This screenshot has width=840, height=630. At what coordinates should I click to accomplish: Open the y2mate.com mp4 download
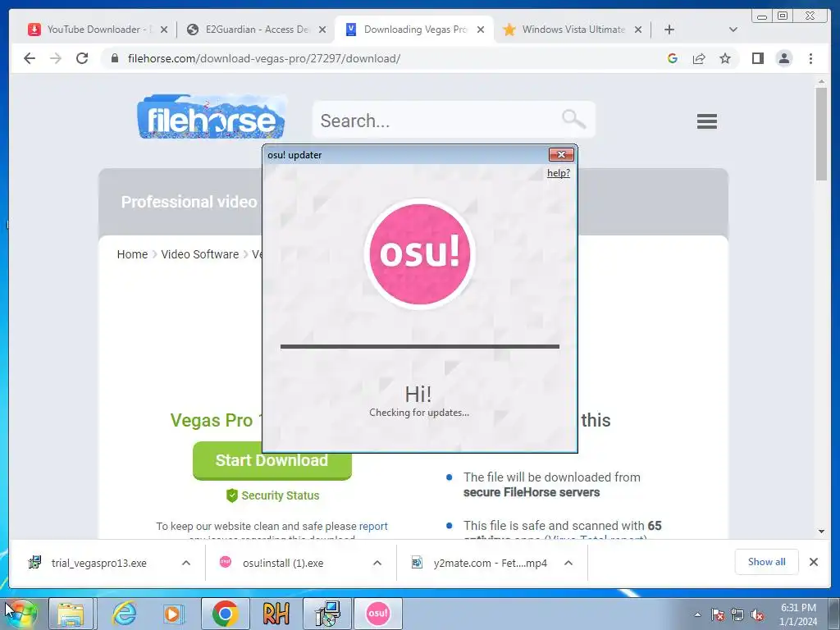[490, 563]
